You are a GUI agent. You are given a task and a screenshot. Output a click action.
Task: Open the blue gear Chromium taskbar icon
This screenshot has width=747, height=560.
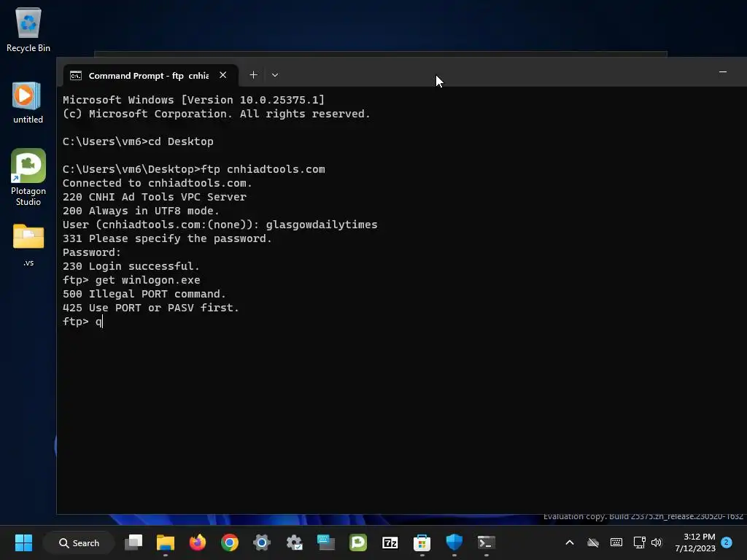pyautogui.click(x=262, y=542)
